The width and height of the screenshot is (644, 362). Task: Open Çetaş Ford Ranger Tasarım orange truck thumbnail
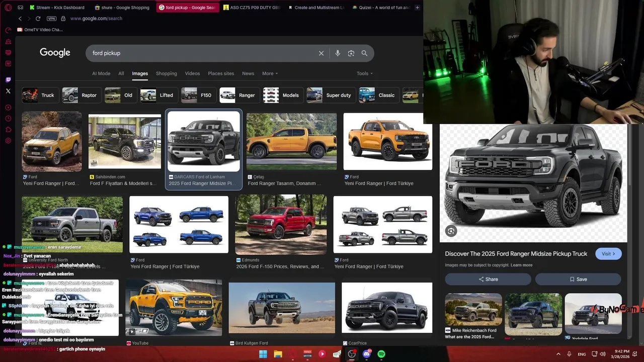(x=291, y=141)
